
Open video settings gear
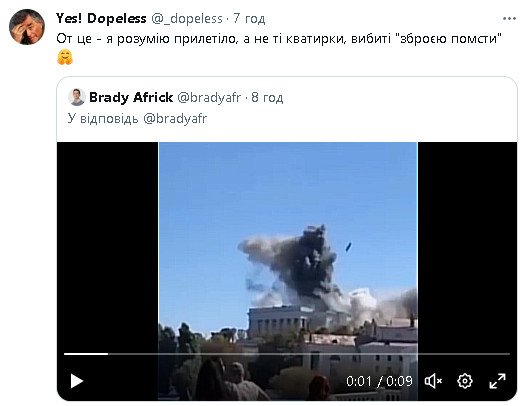pyautogui.click(x=465, y=381)
